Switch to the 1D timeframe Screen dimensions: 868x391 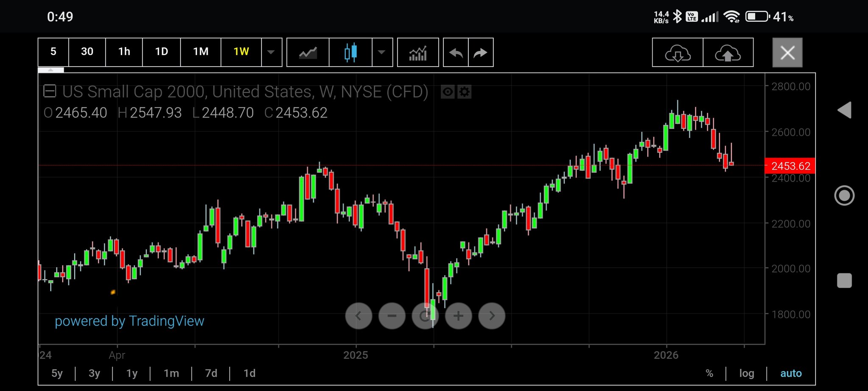tap(161, 52)
